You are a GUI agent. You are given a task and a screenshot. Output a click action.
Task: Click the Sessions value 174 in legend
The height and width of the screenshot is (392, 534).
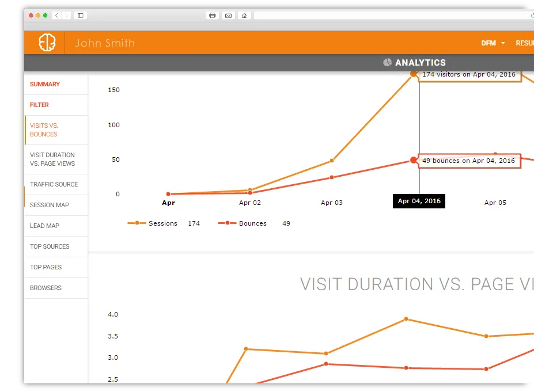tap(194, 223)
